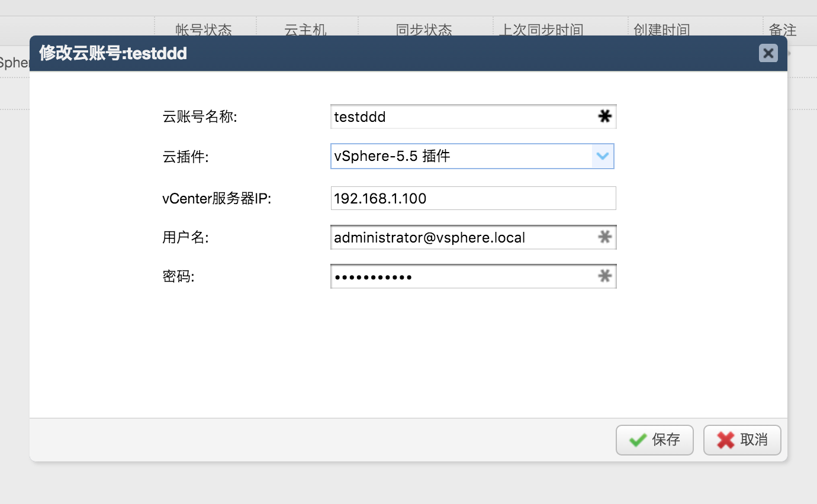Image resolution: width=817 pixels, height=504 pixels.
Task: Click the 同步状态 column header
Action: (424, 30)
